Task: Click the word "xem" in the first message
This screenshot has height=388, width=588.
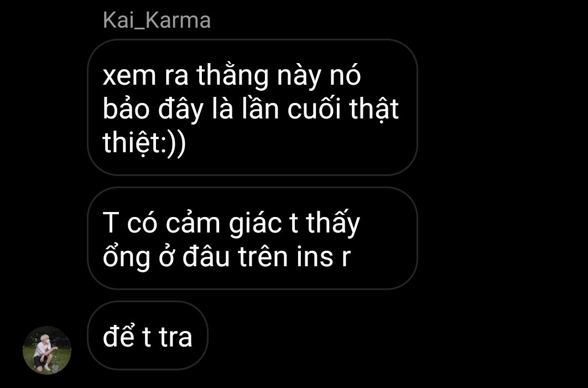Action: tap(129, 76)
